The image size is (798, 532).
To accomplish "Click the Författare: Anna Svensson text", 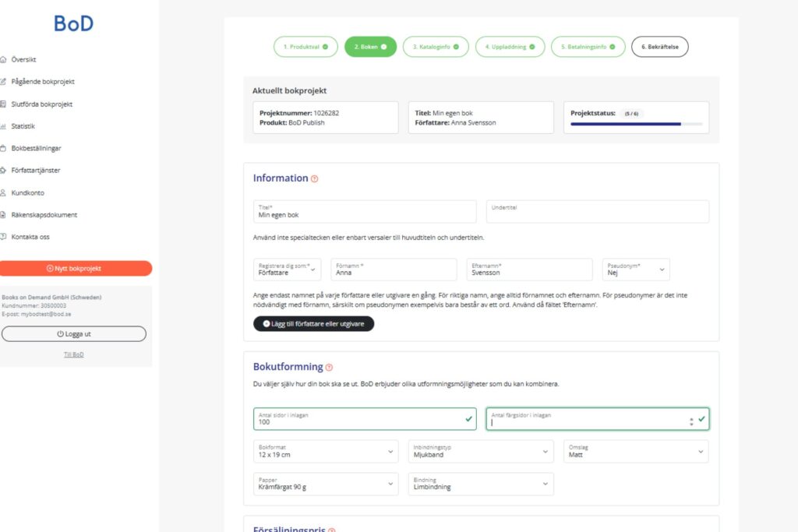I will [455, 122].
